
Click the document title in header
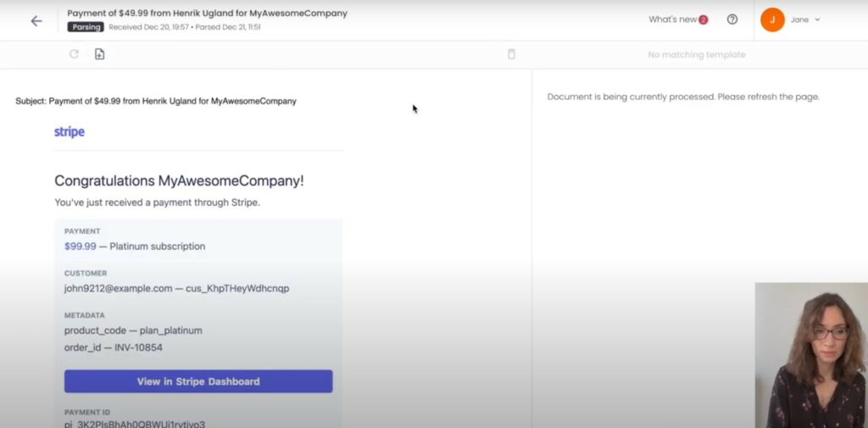pos(207,14)
